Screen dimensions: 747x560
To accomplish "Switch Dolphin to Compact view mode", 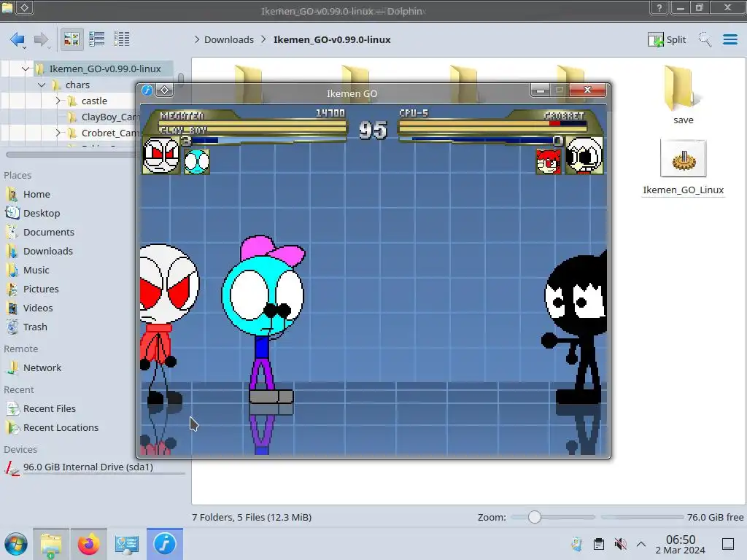I will coord(97,39).
